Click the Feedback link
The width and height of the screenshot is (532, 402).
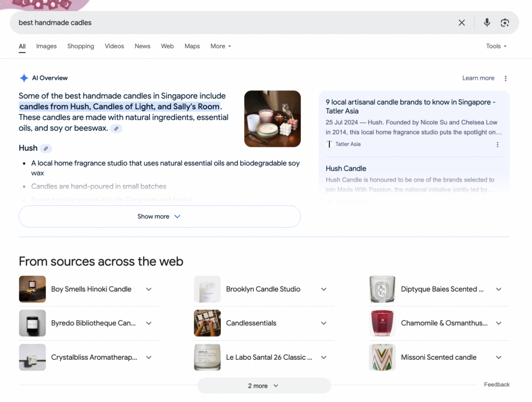coord(497,384)
